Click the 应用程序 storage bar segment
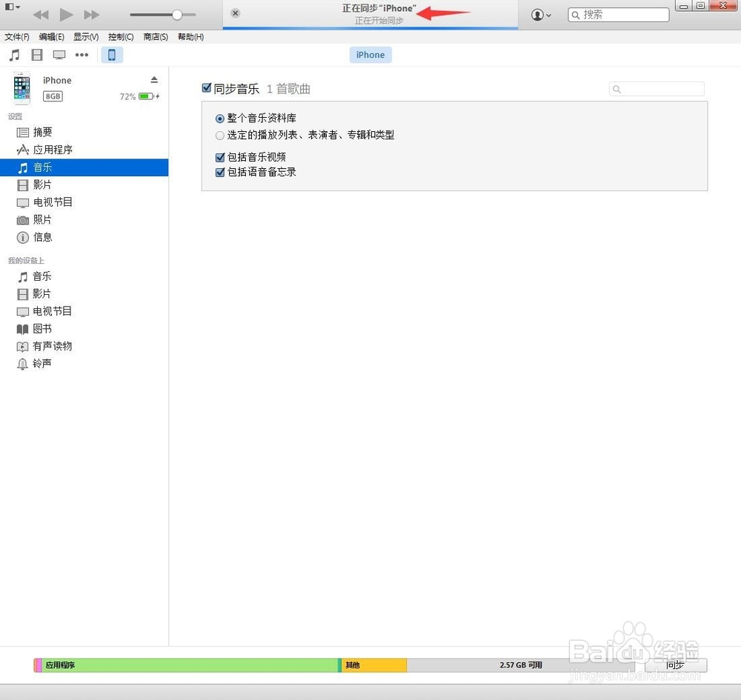The width and height of the screenshot is (741, 700). pos(190,665)
